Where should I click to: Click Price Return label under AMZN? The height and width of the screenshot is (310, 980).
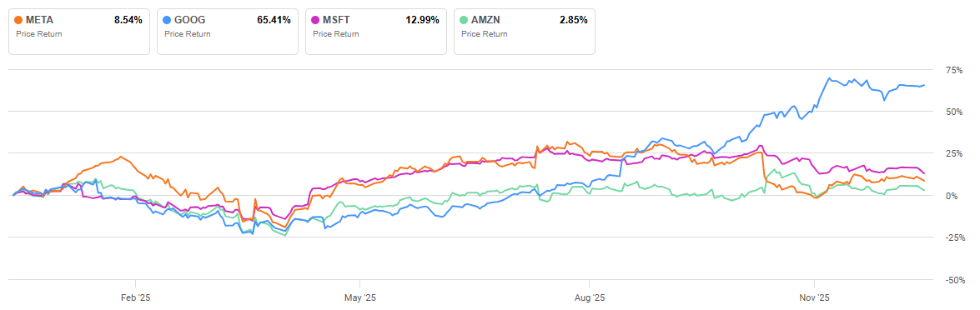pos(485,33)
